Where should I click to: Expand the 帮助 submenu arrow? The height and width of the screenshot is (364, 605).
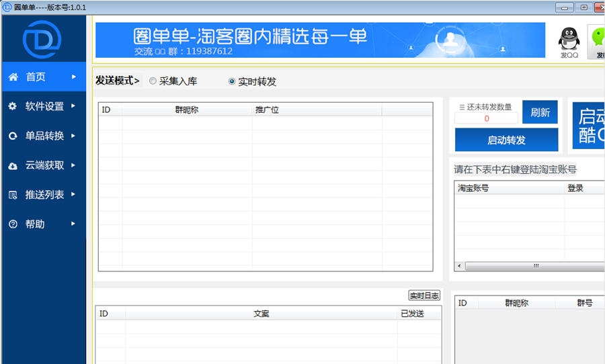tap(73, 224)
